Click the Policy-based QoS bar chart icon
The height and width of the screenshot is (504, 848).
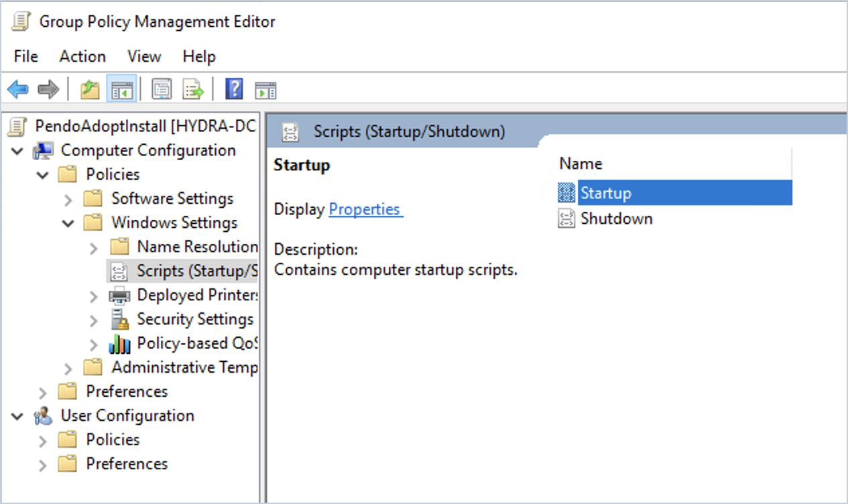click(119, 344)
